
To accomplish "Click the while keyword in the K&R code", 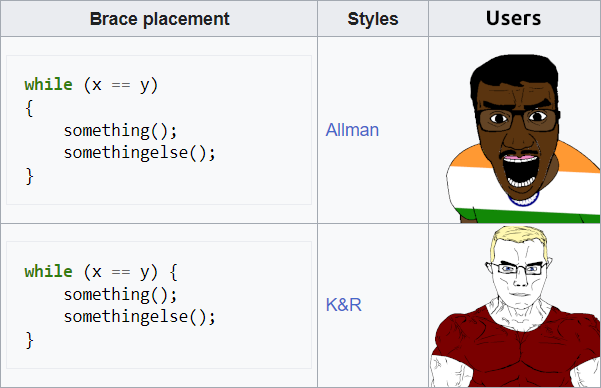I will pos(49,271).
